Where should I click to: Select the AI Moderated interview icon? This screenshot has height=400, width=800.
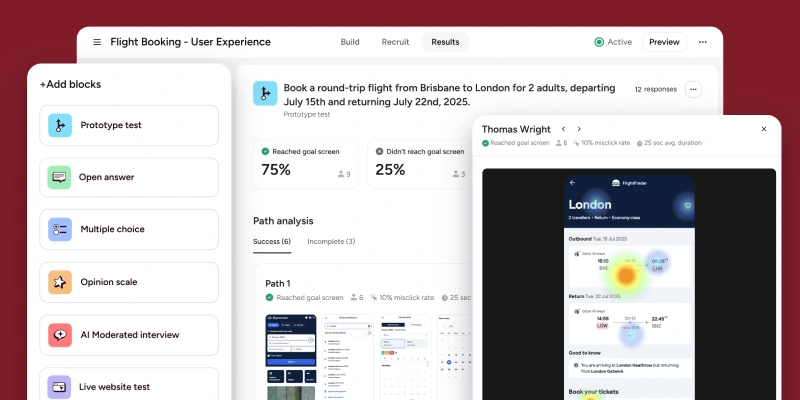(x=60, y=335)
